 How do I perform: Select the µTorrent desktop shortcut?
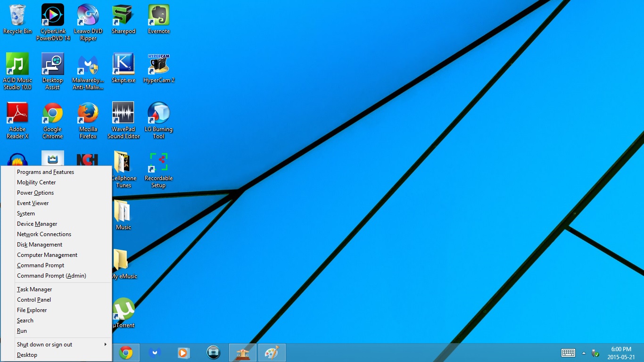pos(124,313)
